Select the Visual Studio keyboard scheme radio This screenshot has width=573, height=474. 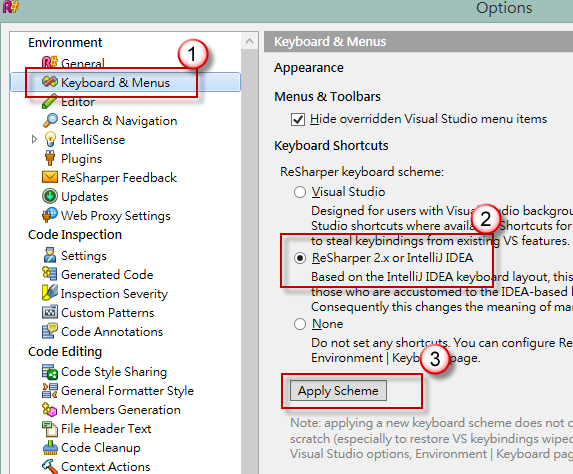[300, 192]
